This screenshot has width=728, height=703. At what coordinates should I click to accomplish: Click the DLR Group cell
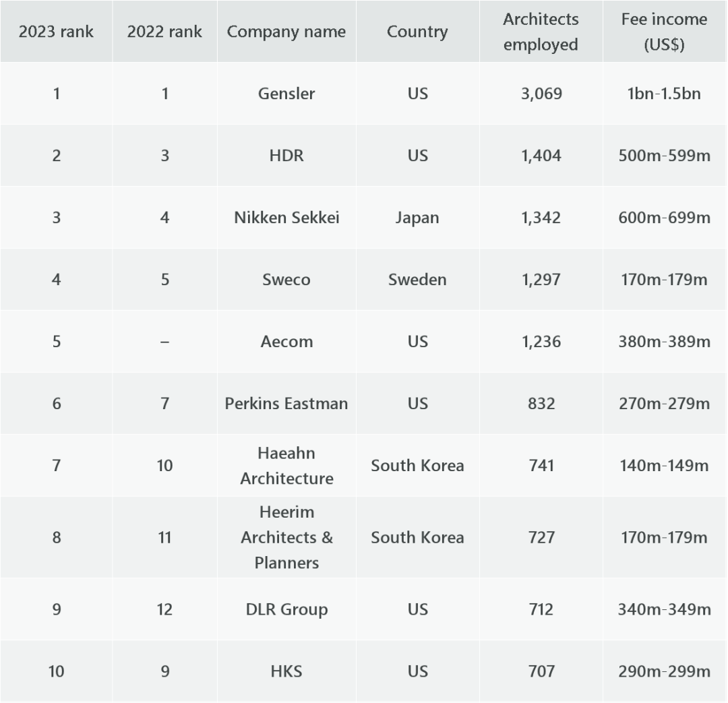tap(286, 609)
